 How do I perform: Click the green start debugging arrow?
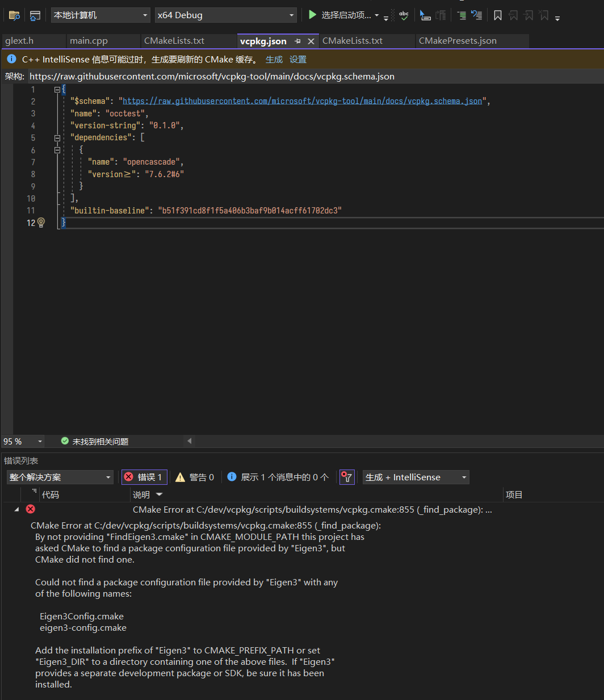pyautogui.click(x=312, y=15)
